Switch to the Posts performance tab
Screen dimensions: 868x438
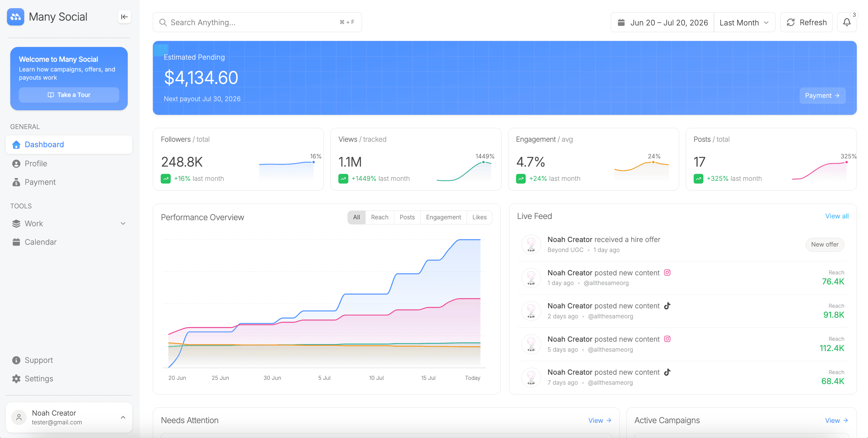pyautogui.click(x=407, y=217)
